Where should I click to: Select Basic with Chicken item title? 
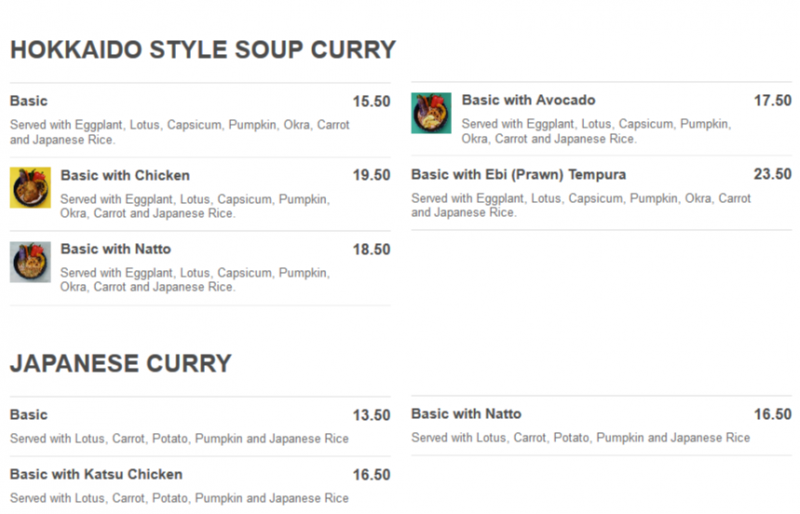coord(125,175)
